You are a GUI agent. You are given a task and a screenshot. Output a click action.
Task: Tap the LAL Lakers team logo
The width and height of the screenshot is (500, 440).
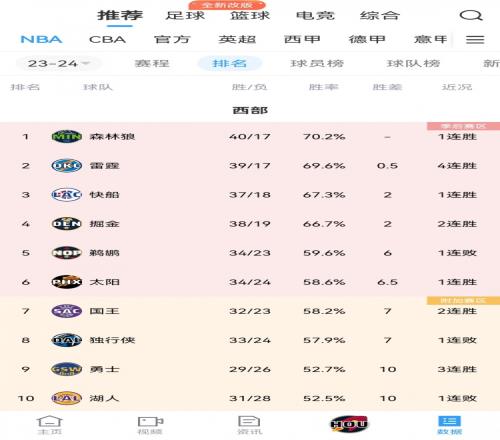pos(67,398)
